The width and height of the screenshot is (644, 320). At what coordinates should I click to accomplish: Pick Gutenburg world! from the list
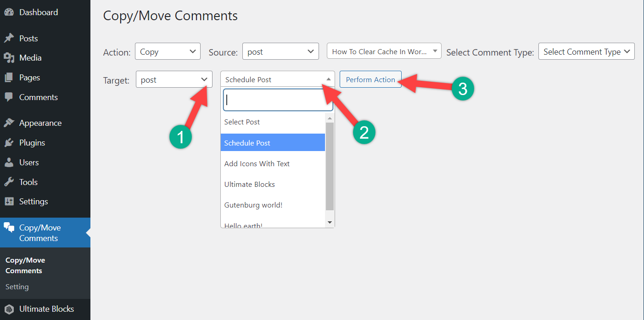(273, 205)
